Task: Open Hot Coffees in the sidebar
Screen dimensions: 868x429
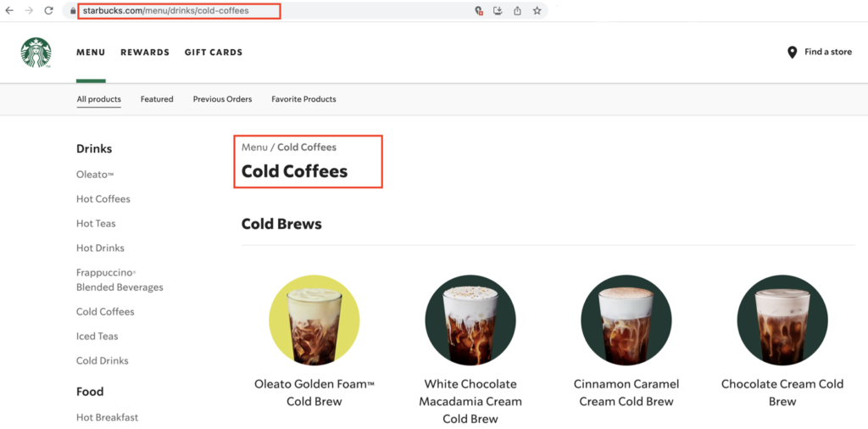Action: tap(103, 198)
